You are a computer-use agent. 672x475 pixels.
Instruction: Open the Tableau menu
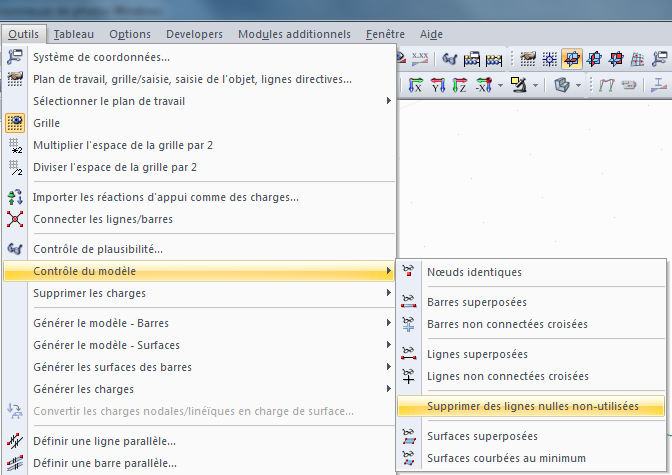tap(74, 34)
